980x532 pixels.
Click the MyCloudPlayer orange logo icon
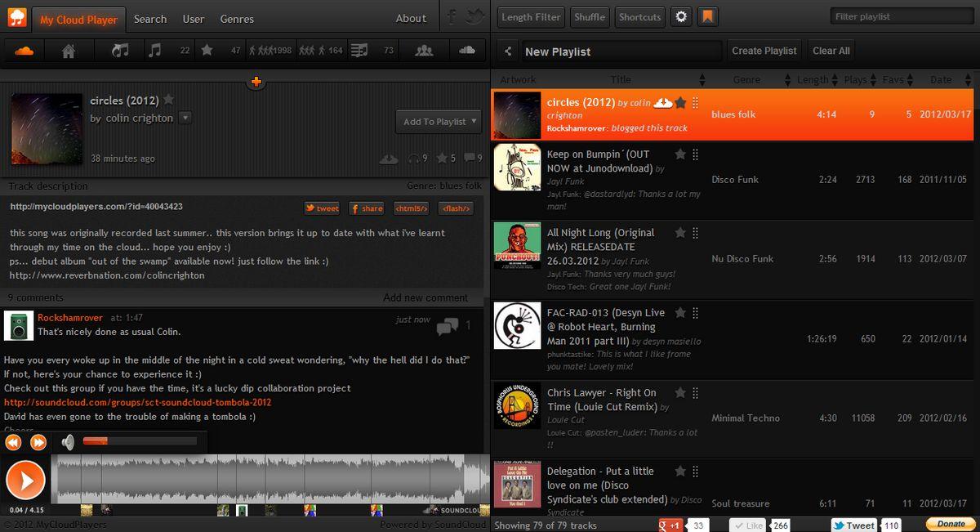click(17, 17)
